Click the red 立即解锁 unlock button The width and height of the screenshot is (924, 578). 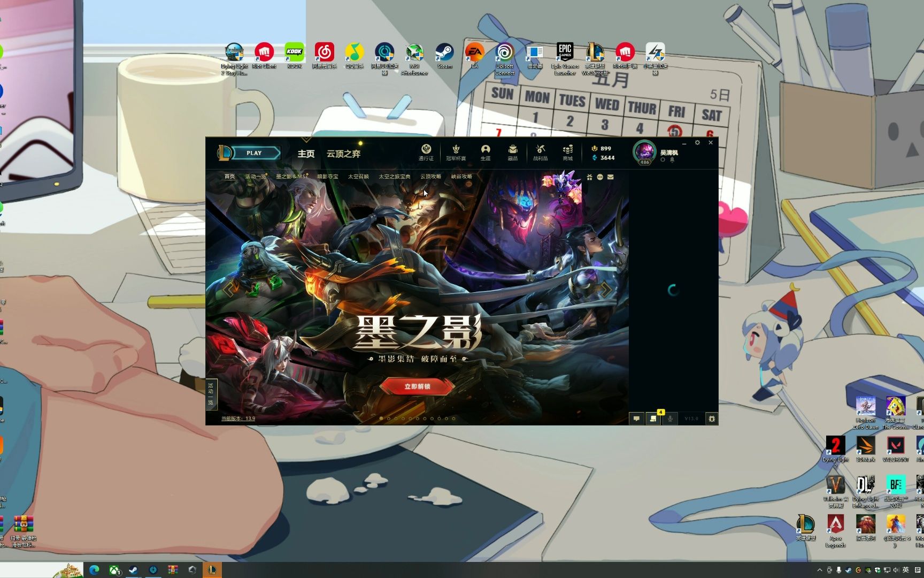[417, 386]
